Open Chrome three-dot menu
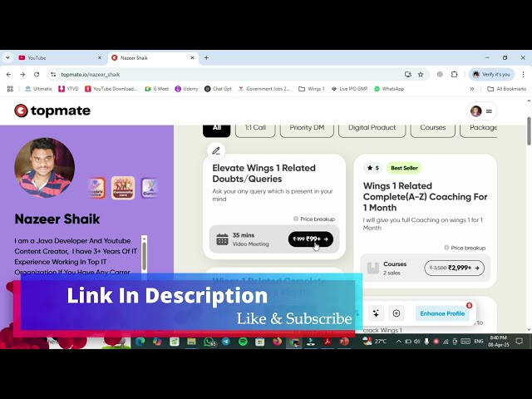 523,74
